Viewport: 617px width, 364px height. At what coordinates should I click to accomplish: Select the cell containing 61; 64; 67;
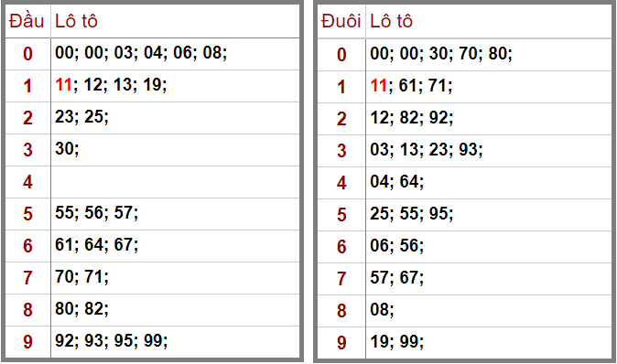175,246
